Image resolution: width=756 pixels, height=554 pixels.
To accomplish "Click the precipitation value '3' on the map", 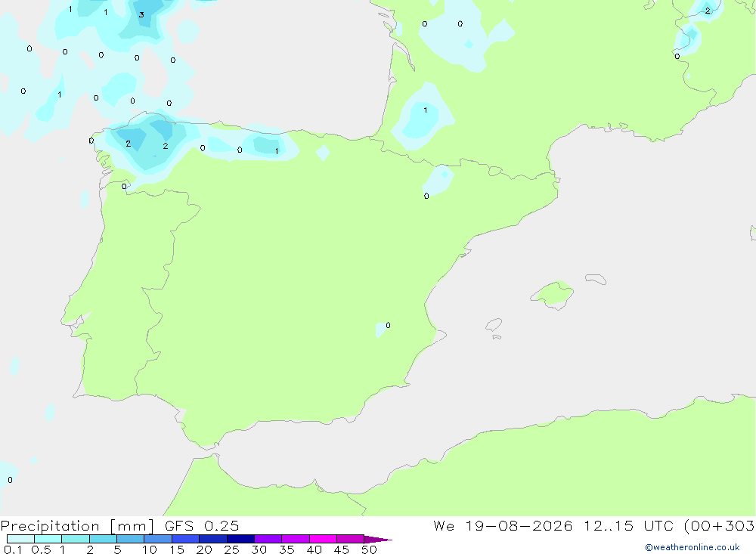I will tap(141, 14).
